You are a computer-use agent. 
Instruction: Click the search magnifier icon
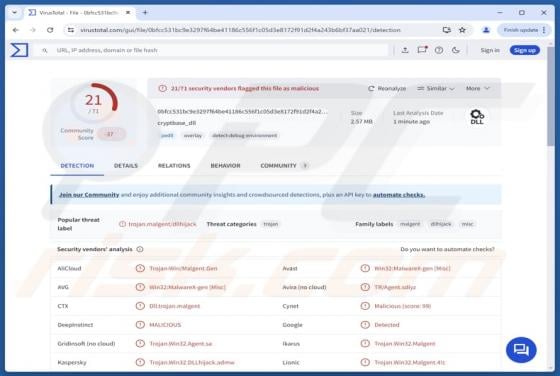pos(45,51)
